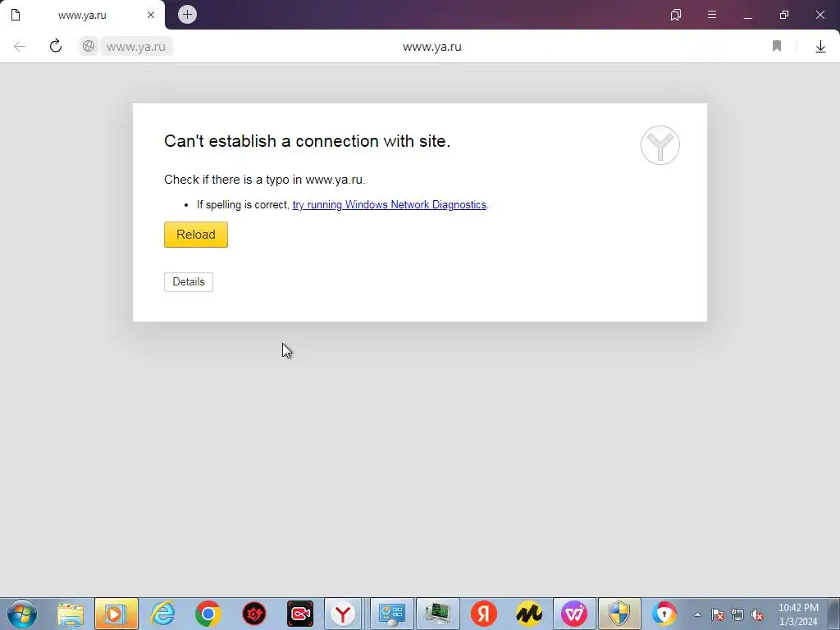Launch the media player taskbar icon

[x=116, y=614]
